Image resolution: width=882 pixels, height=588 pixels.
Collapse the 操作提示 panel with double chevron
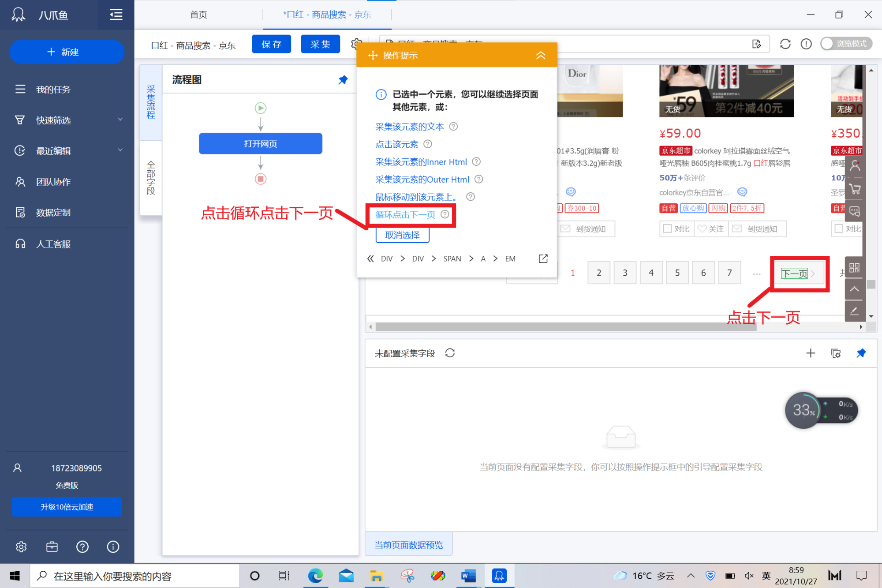click(541, 55)
